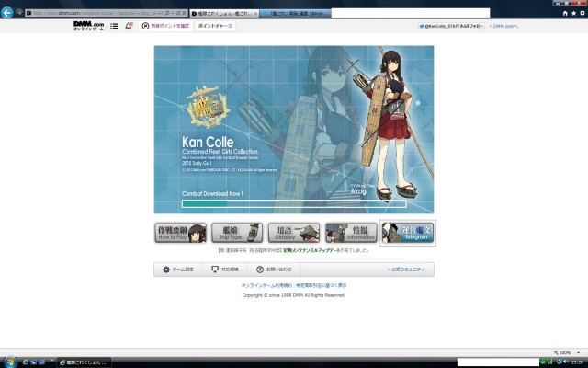Click the Kan Colle emblem logo
Screen dimensions: 588x368
[209, 107]
